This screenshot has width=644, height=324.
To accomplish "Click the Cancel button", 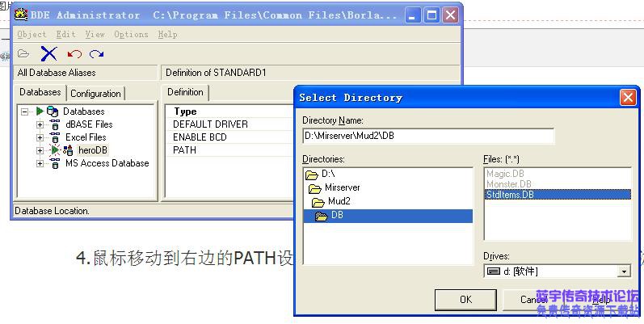I will click(x=533, y=300).
